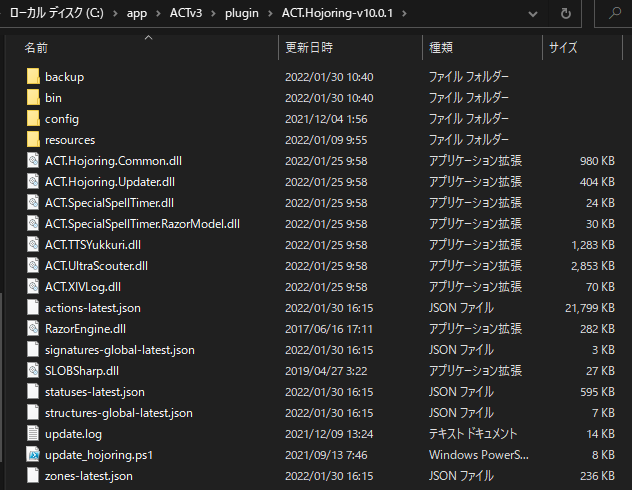632x490 pixels.
Task: Expand the chevron after ACTv3 breadcrumb
Action: point(214,14)
